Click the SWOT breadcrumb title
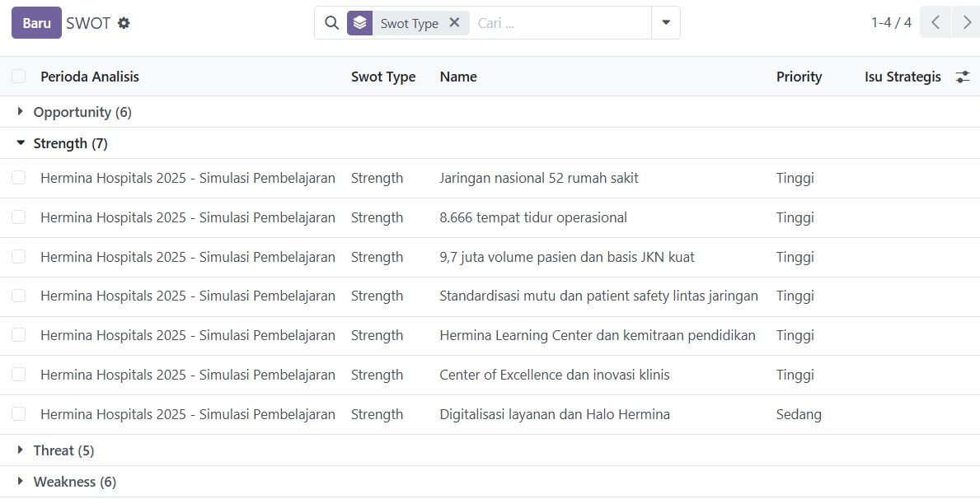 (88, 23)
